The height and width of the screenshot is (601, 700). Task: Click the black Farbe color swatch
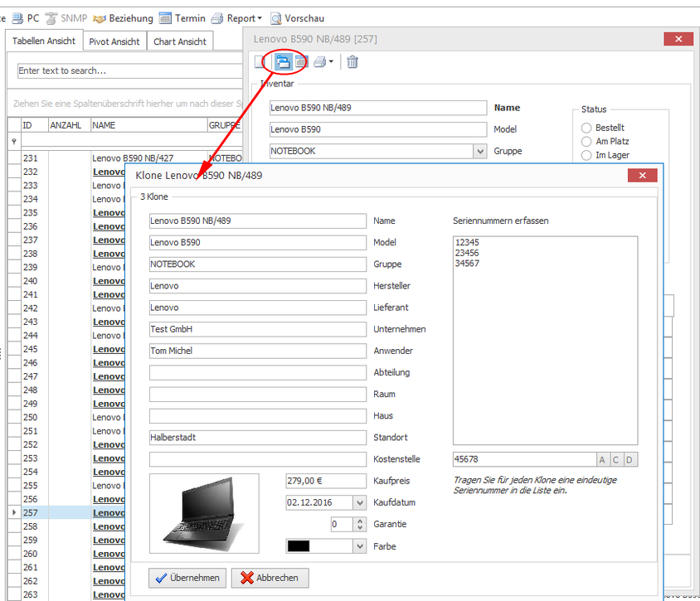click(x=299, y=546)
